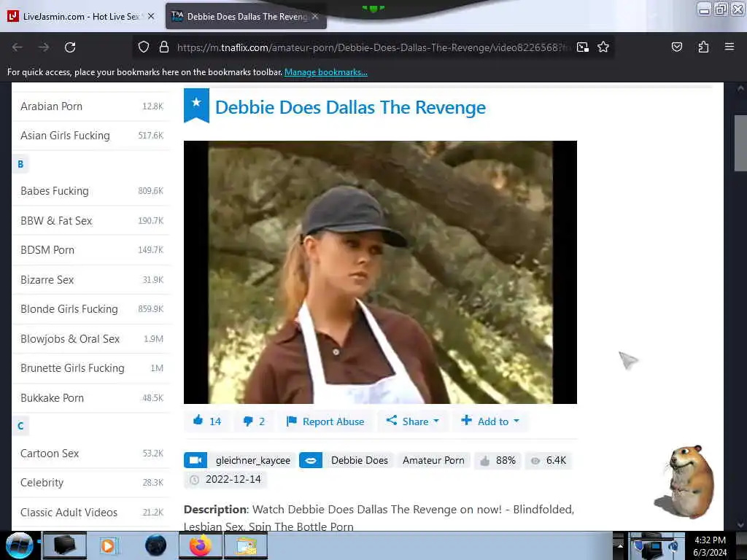The image size is (747, 560).
Task: Open the Manage bookmarks link
Action: [x=326, y=72]
